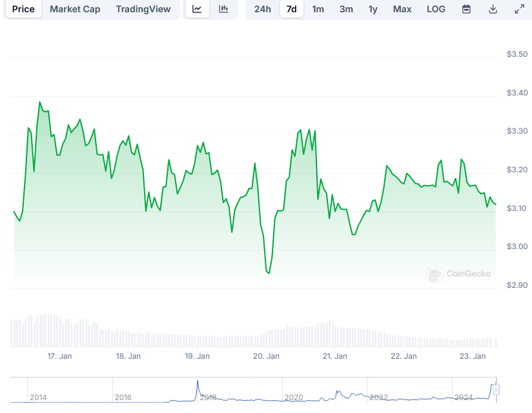
Task: Show Max historical range
Action: [402, 9]
